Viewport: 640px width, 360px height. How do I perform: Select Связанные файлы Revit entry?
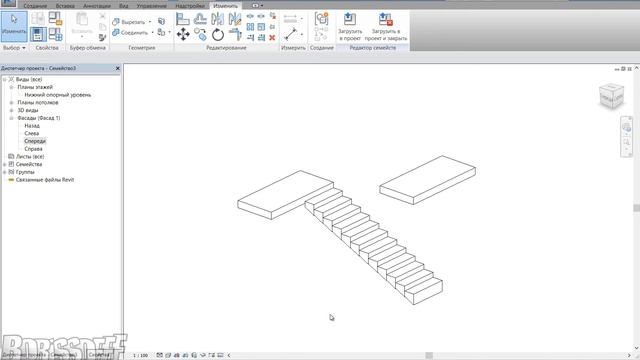point(45,180)
